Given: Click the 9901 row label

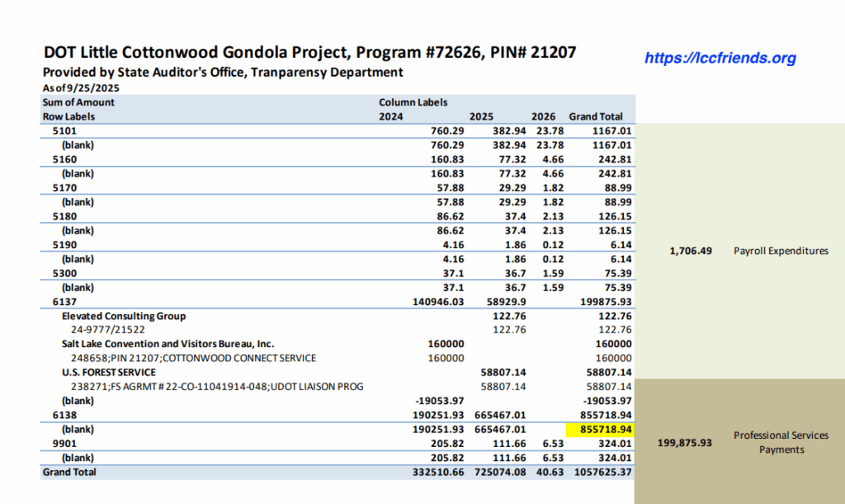Looking at the screenshot, I should 63,444.
